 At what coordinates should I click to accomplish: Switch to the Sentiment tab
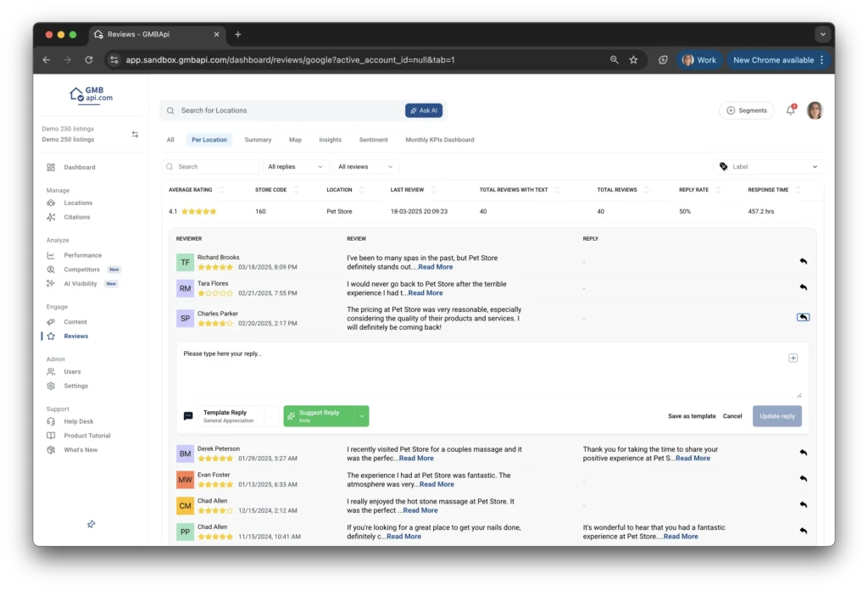[x=373, y=140]
